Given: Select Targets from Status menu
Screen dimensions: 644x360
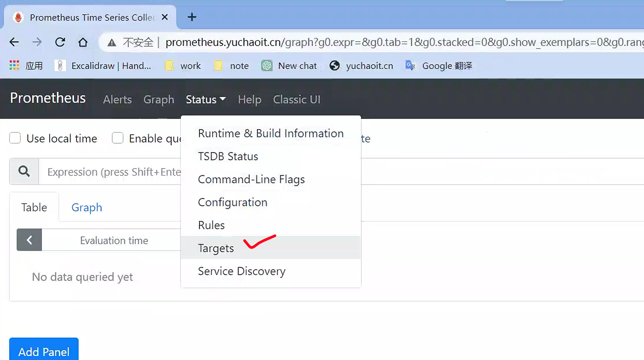Looking at the screenshot, I should point(216,248).
